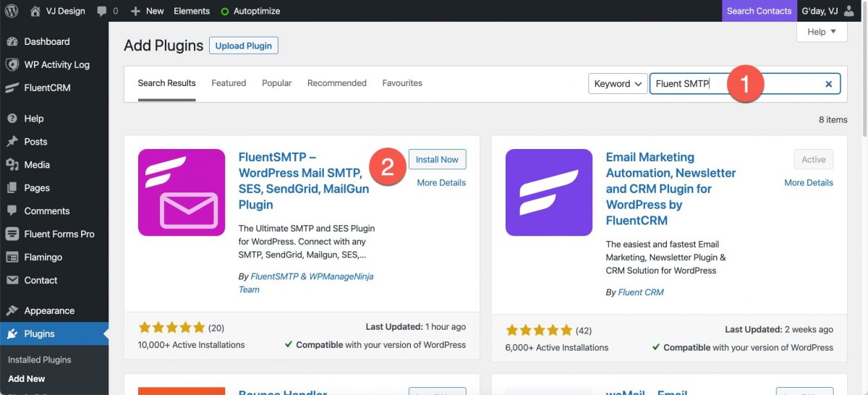
Task: Switch to the Popular plugins tab
Action: pyautogui.click(x=276, y=83)
